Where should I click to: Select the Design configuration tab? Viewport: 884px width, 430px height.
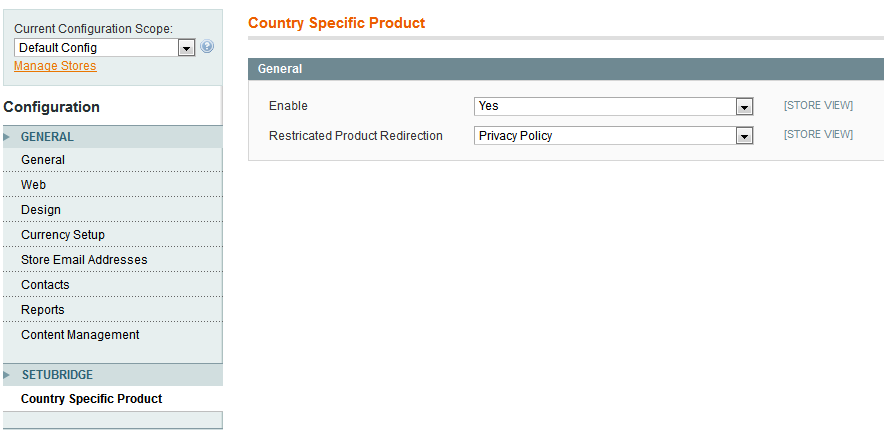coord(41,210)
